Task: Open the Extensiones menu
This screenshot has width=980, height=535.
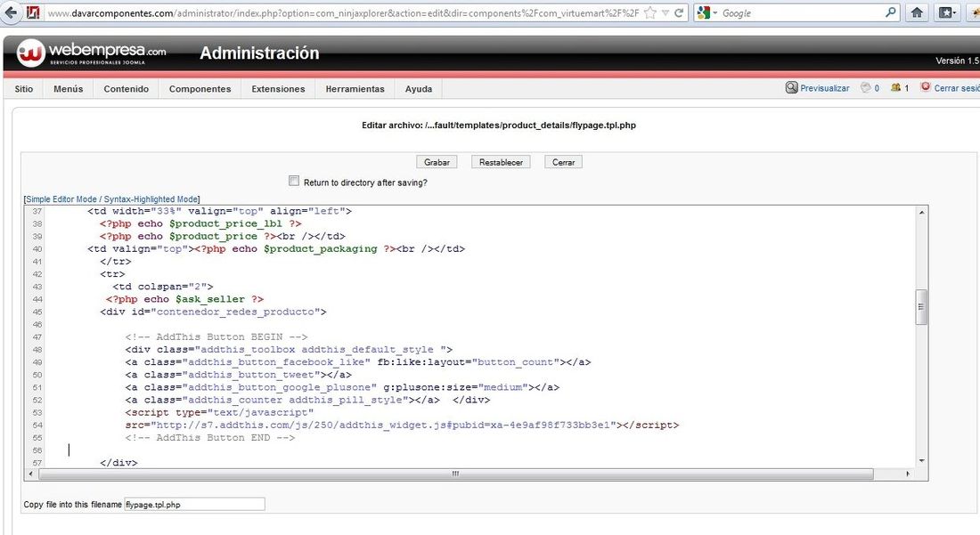Action: pyautogui.click(x=278, y=89)
